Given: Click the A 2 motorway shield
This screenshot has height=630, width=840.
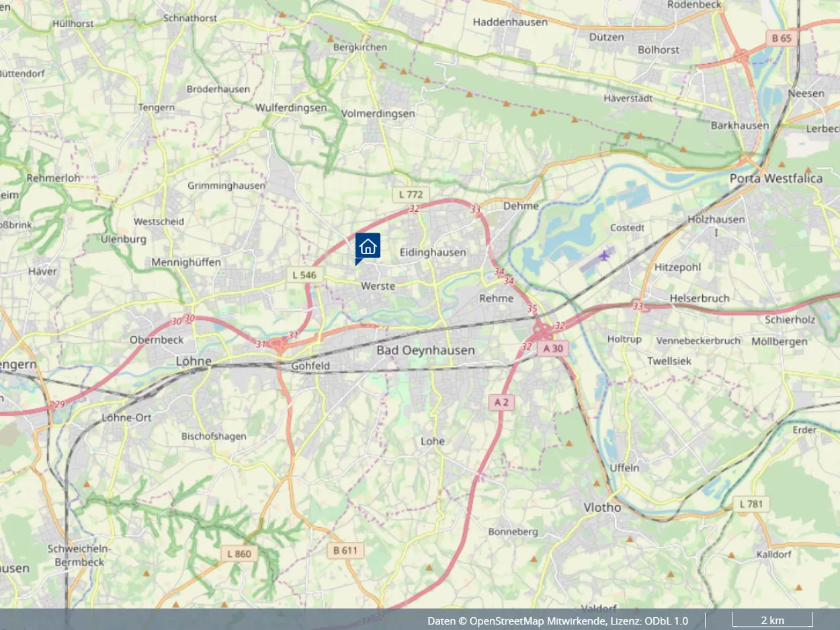Looking at the screenshot, I should pos(501,402).
